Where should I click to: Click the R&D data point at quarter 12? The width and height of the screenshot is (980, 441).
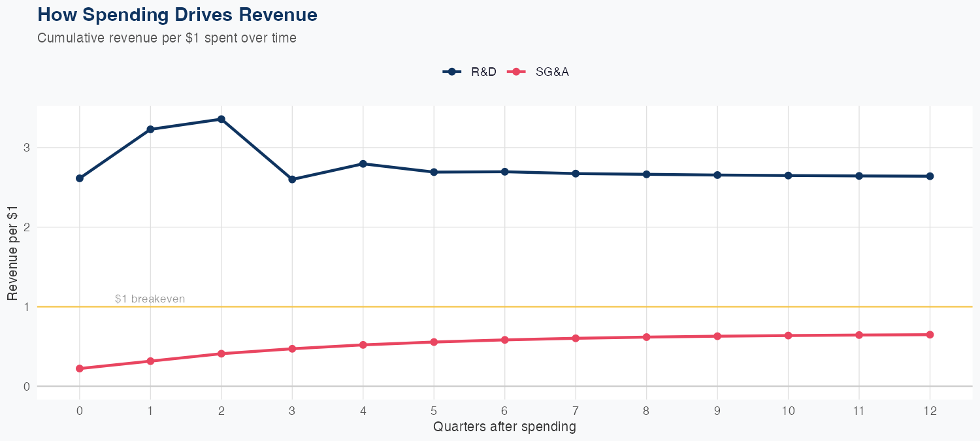pos(930,176)
